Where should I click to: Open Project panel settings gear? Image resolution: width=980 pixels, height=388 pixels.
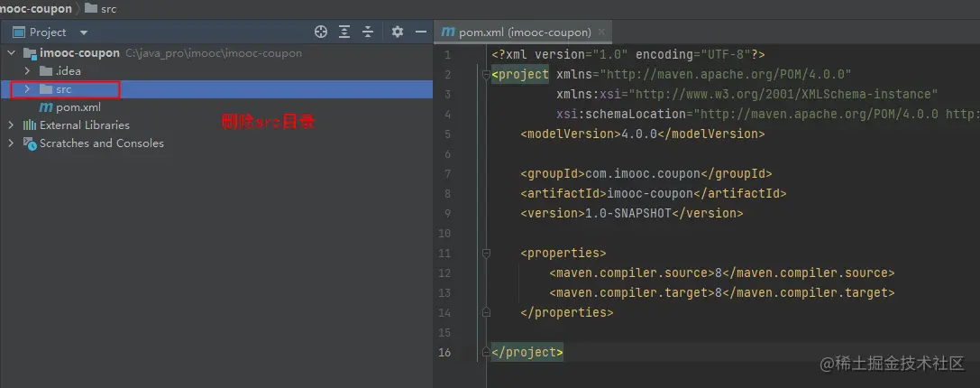(398, 32)
